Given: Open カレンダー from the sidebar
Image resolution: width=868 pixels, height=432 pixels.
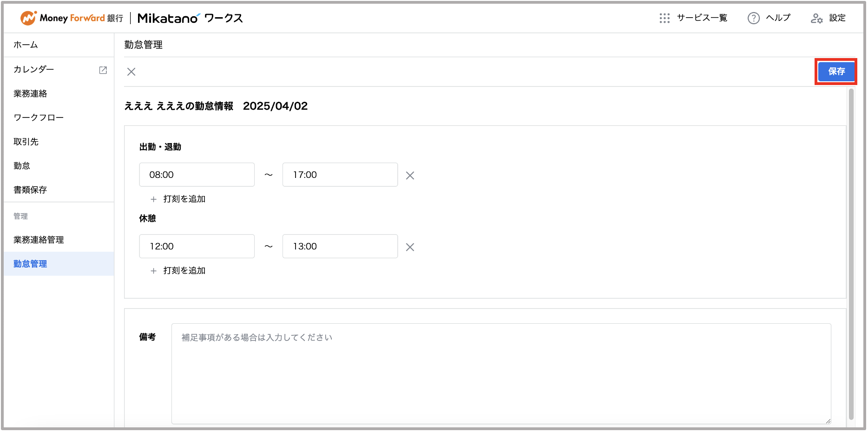Looking at the screenshot, I should [59, 69].
